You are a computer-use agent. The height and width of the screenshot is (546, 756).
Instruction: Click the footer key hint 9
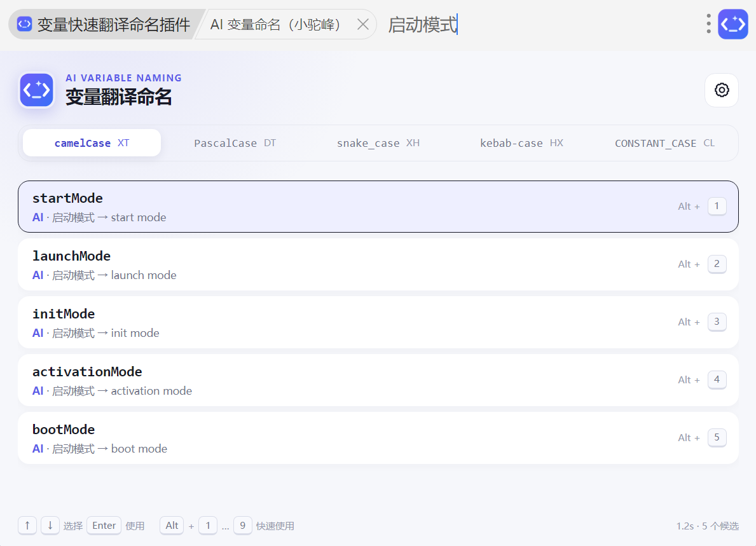click(242, 526)
